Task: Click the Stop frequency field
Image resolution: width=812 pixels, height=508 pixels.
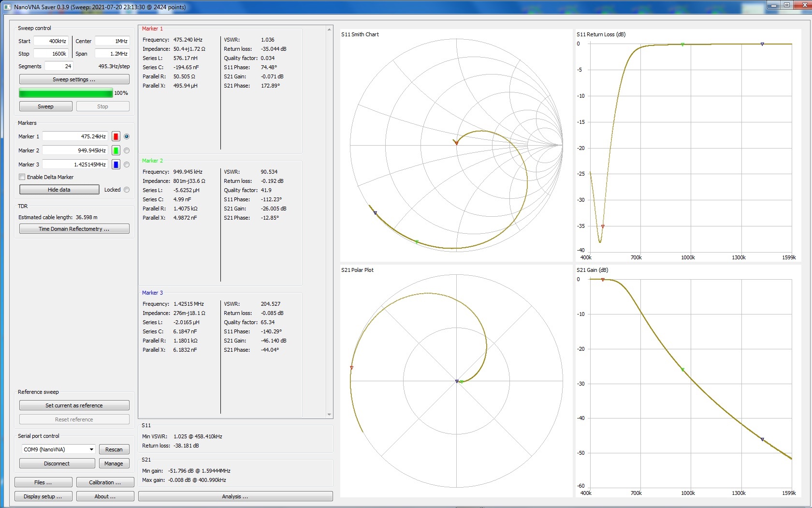Action: point(51,54)
